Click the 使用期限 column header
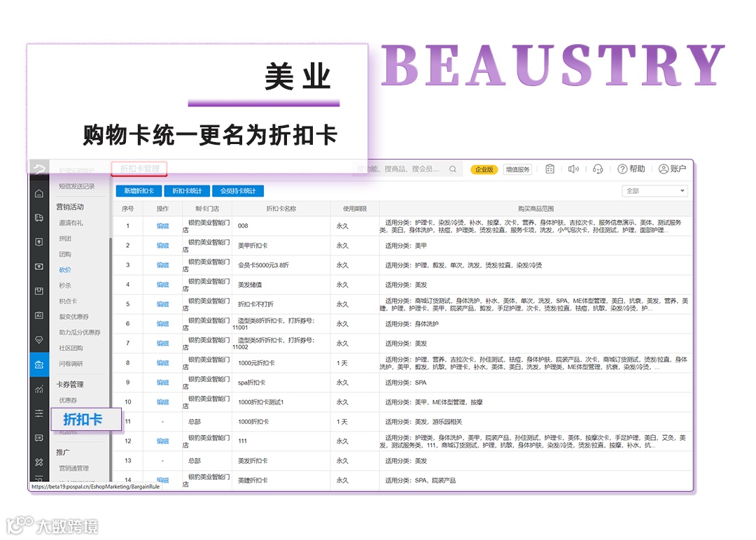 point(355,208)
